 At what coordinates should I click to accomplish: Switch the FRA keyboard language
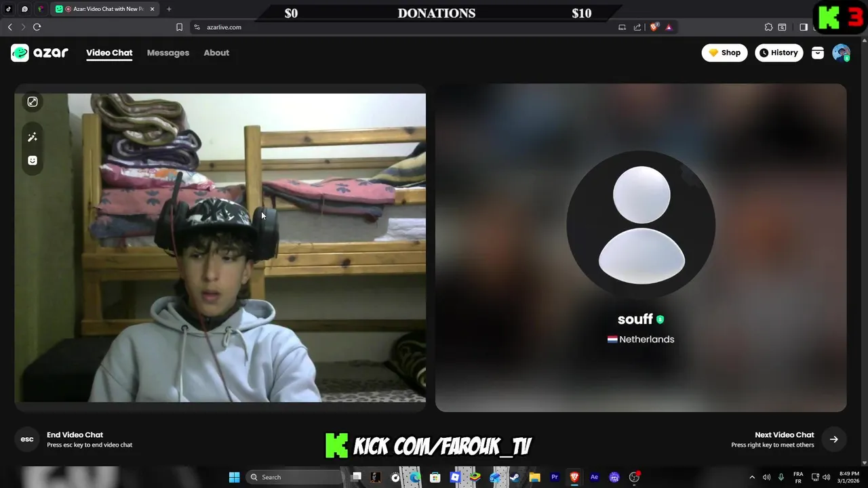pyautogui.click(x=798, y=477)
